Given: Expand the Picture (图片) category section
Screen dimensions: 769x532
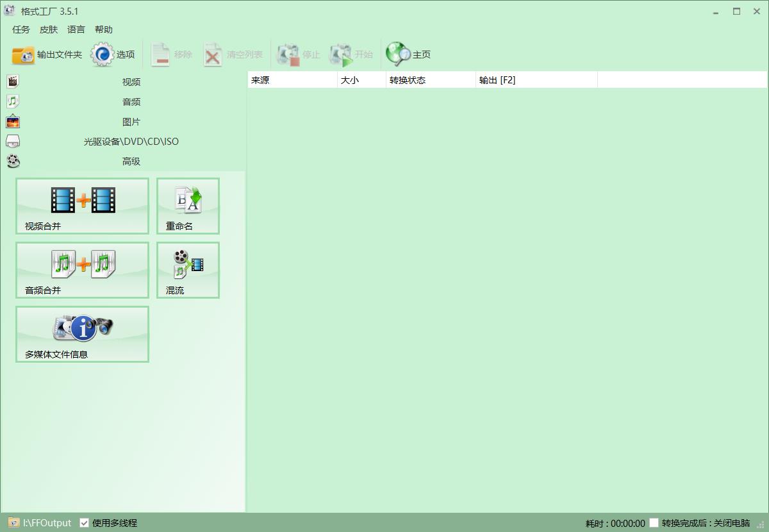Looking at the screenshot, I should [131, 122].
